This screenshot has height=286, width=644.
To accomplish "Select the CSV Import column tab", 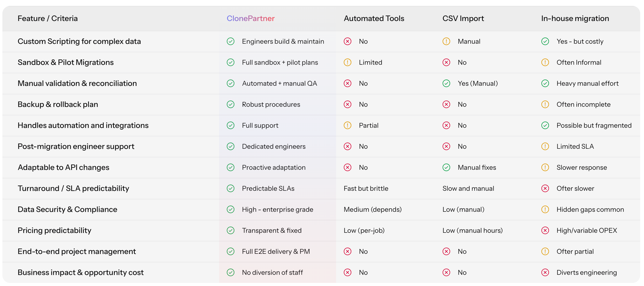I will pyautogui.click(x=463, y=18).
